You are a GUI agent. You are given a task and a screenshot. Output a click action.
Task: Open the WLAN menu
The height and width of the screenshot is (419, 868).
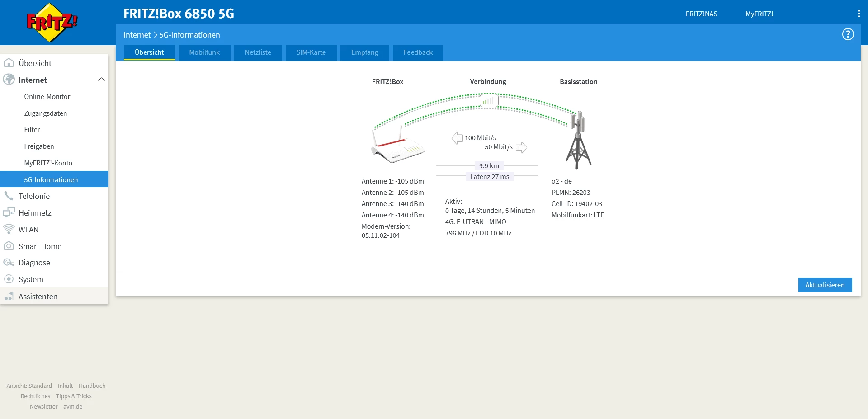[54, 230]
